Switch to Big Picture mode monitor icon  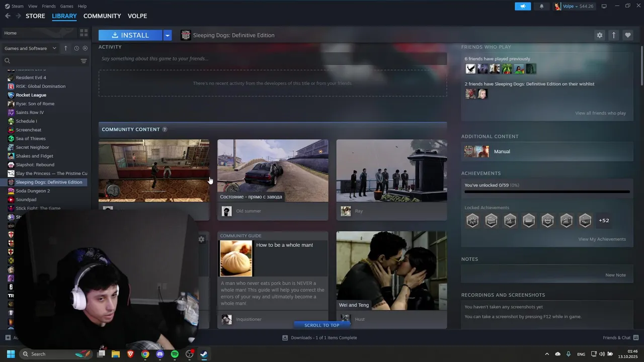(604, 6)
